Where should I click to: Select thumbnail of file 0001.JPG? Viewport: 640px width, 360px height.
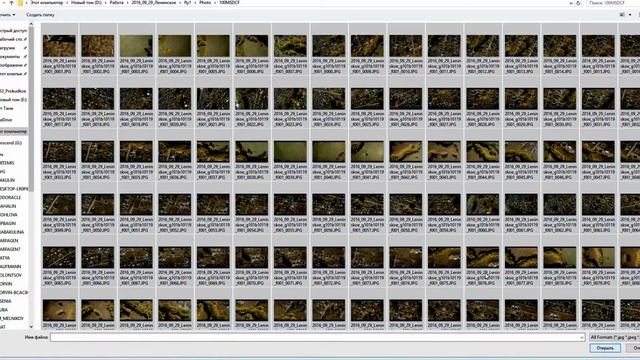coord(59,46)
